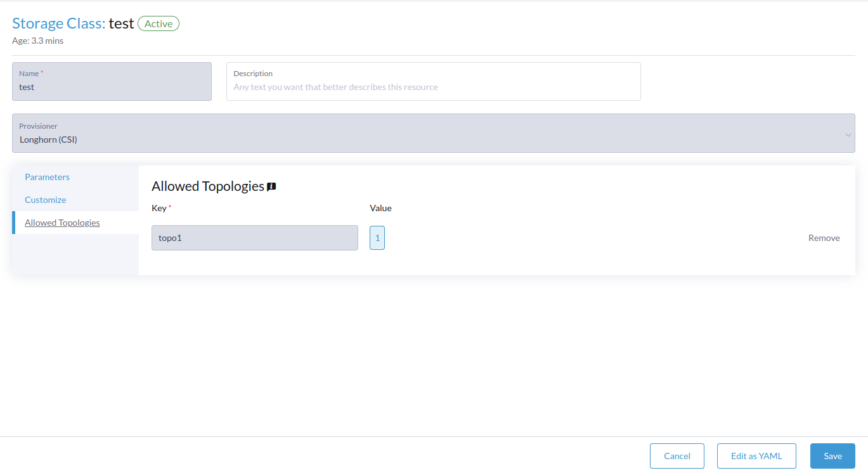Click the Cancel button

point(677,456)
